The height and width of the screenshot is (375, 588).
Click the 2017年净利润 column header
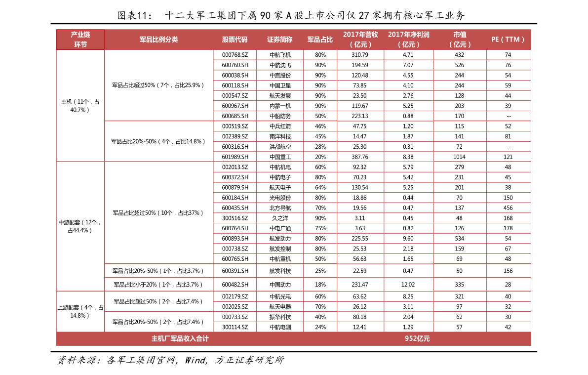coord(409,40)
